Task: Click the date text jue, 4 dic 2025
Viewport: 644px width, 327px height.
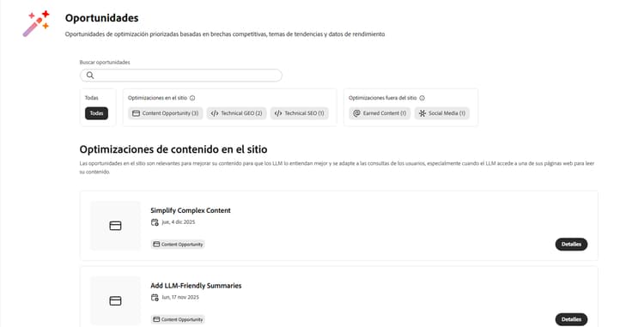Action: (179, 222)
